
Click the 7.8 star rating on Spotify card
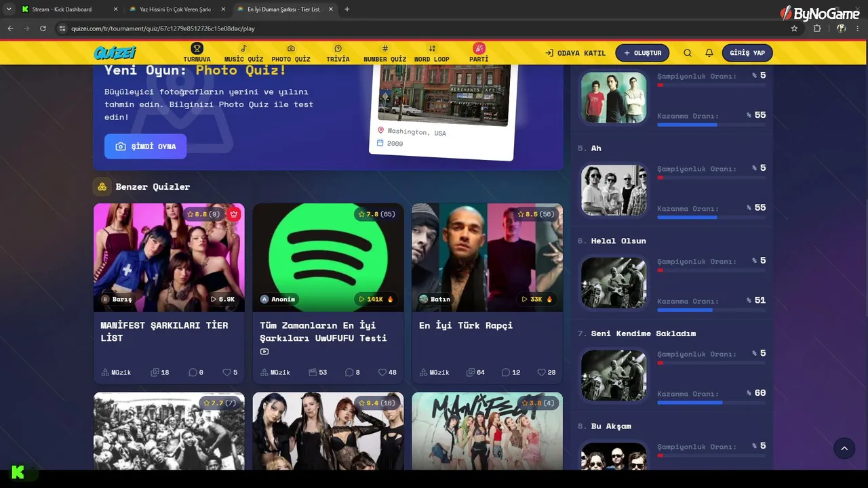(x=376, y=214)
